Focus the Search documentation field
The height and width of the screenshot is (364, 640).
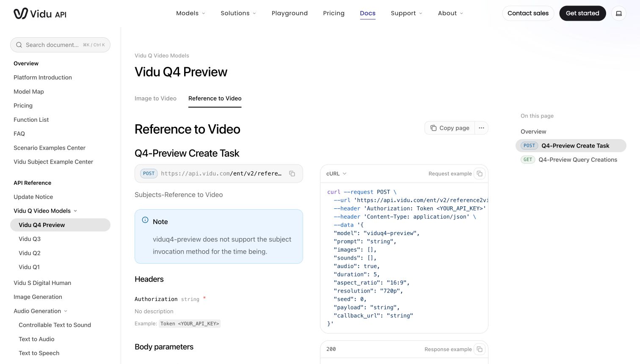coord(60,45)
